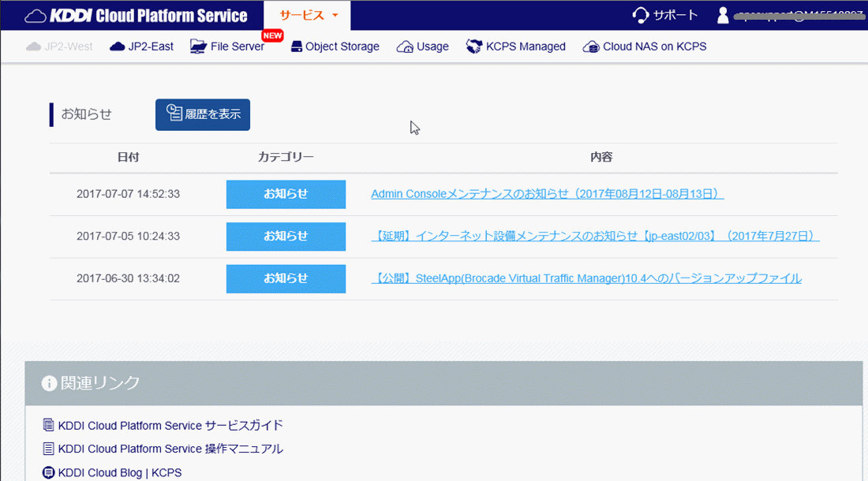This screenshot has width=868, height=481.
Task: Open Admin Consoleメンテナンスのお知らせ link
Action: (547, 194)
